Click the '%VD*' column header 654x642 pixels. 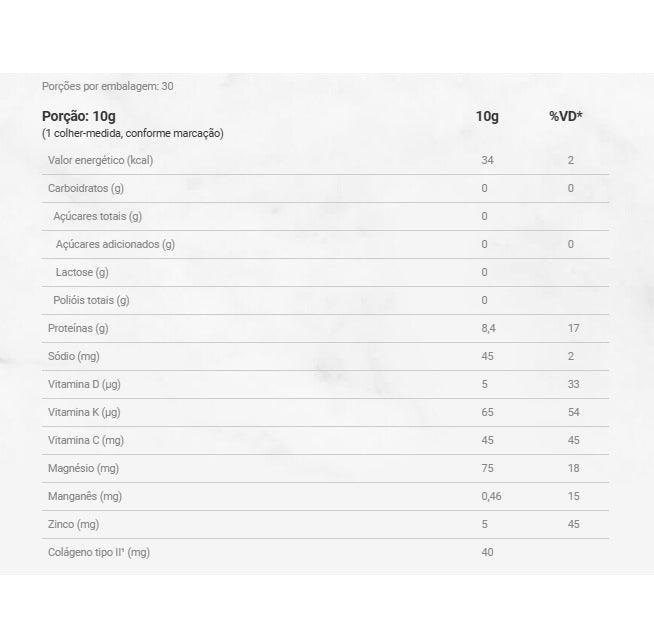(x=566, y=117)
